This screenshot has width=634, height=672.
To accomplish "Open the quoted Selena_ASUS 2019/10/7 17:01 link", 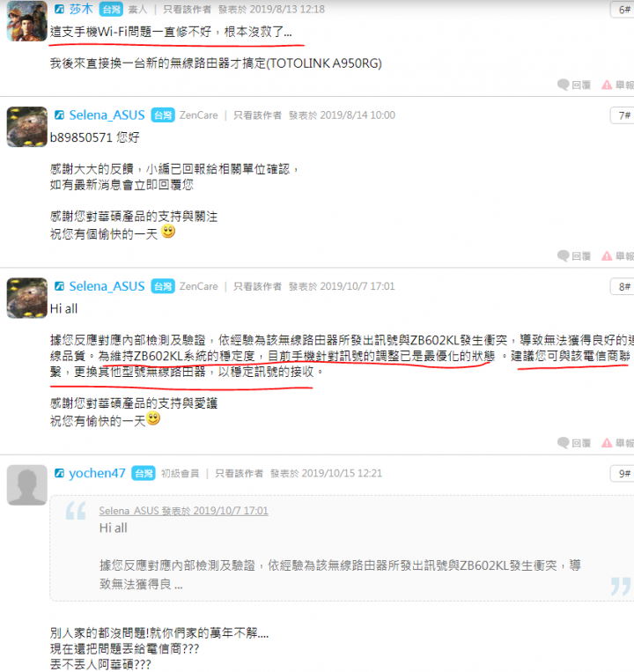I will click(183, 511).
